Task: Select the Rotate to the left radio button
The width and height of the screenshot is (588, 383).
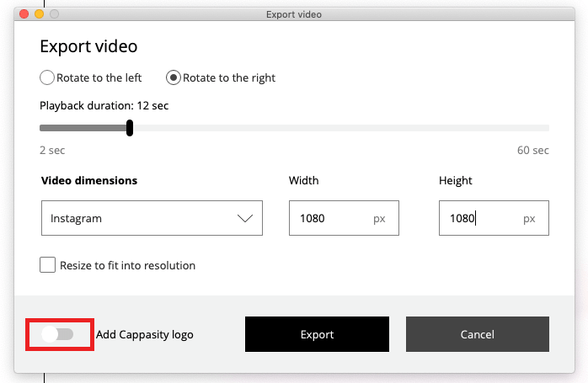Action: pos(47,77)
